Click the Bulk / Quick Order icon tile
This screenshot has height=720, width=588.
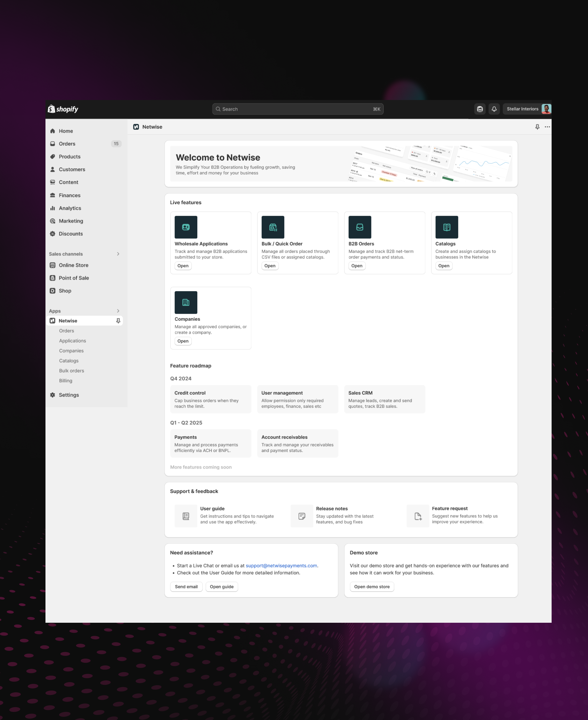tap(273, 227)
